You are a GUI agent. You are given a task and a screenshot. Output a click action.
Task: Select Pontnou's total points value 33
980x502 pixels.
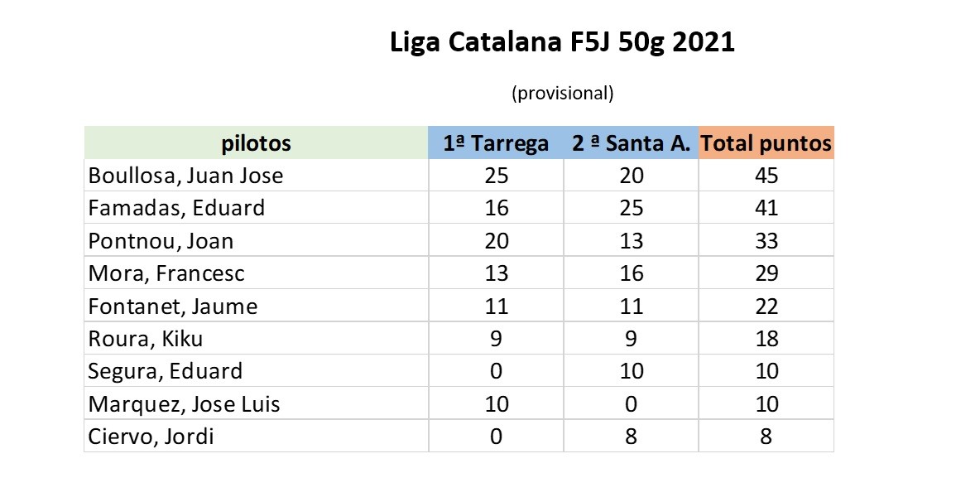[x=766, y=241]
